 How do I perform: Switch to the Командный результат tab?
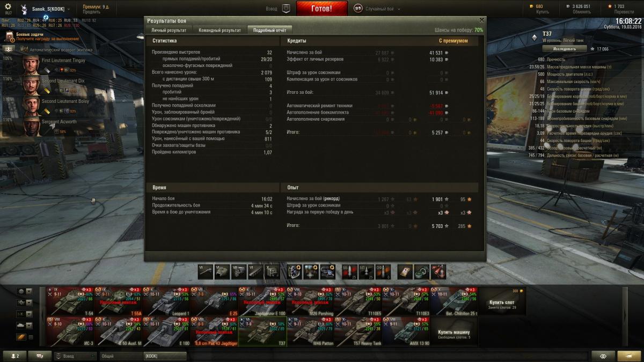click(219, 30)
